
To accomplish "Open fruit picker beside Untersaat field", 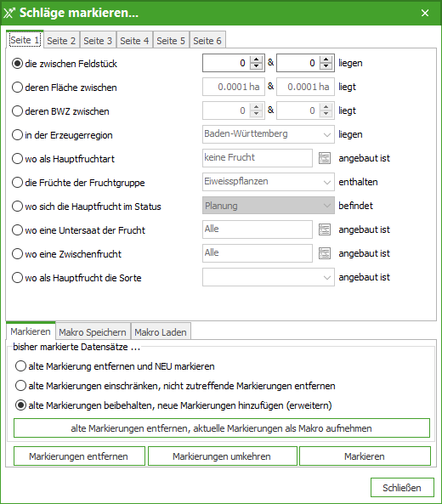I will (325, 229).
